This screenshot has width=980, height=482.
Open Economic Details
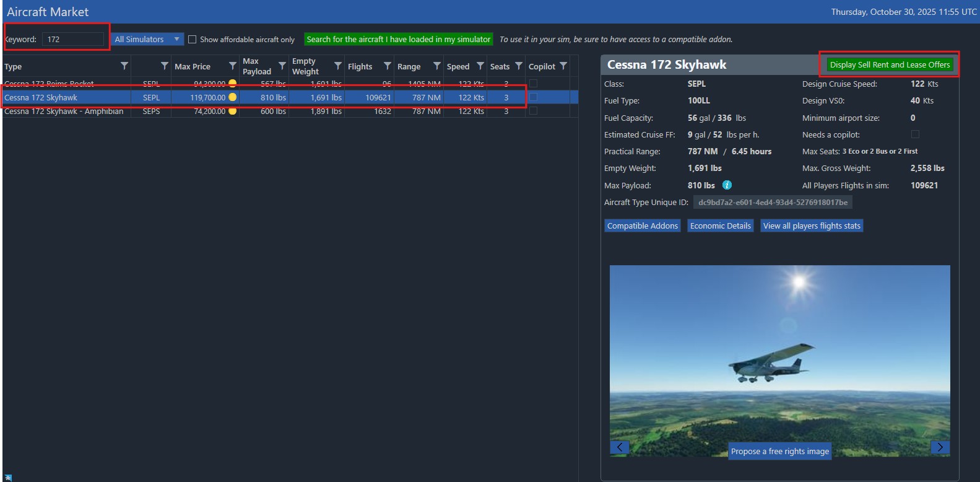coord(721,226)
